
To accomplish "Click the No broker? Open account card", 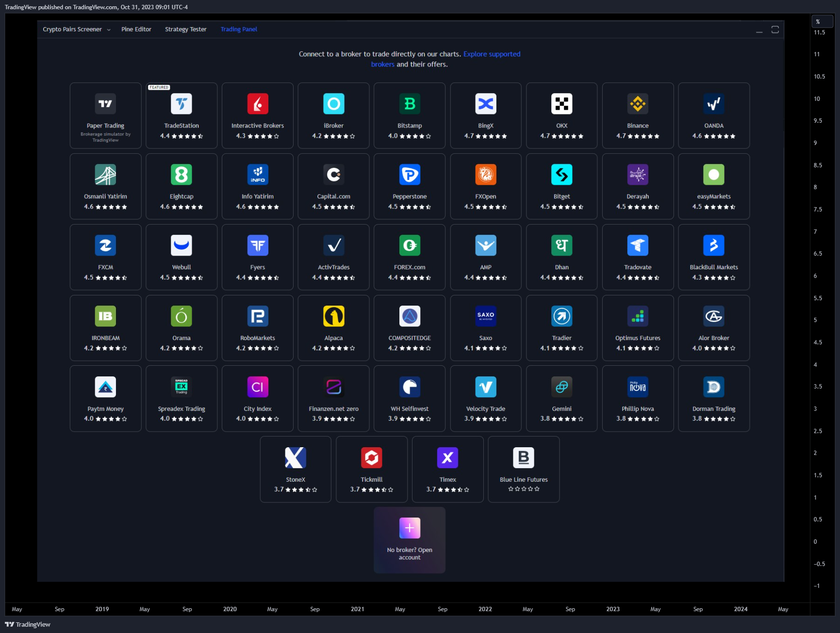I will point(410,540).
